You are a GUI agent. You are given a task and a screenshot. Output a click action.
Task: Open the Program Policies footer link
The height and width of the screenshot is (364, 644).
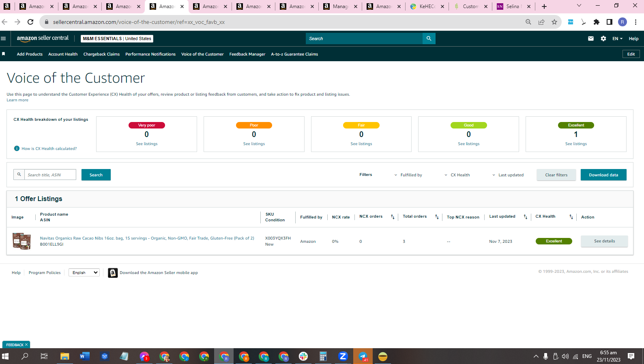[45, 273]
